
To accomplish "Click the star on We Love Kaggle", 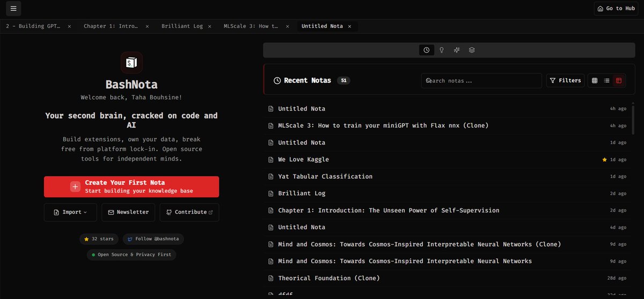I will (x=605, y=159).
